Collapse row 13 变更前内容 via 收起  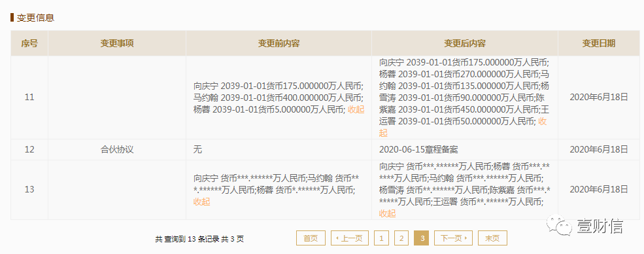coord(201,202)
